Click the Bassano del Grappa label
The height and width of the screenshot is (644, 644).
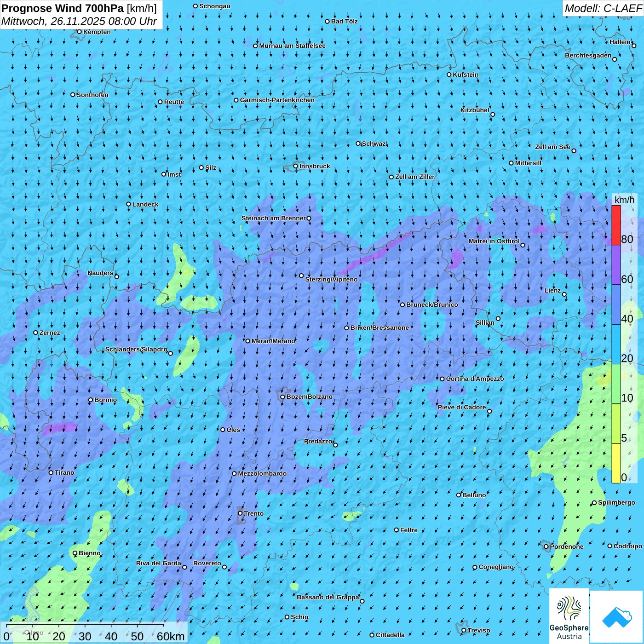(328, 597)
